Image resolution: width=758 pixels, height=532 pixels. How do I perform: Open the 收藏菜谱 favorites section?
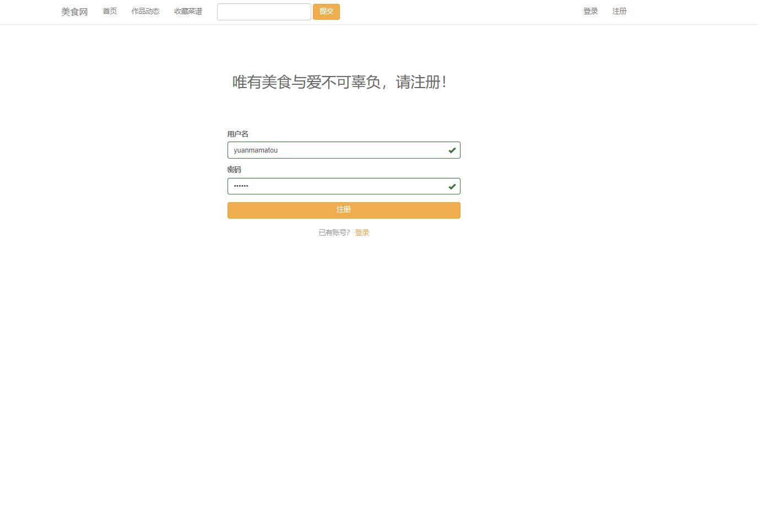coord(187,11)
